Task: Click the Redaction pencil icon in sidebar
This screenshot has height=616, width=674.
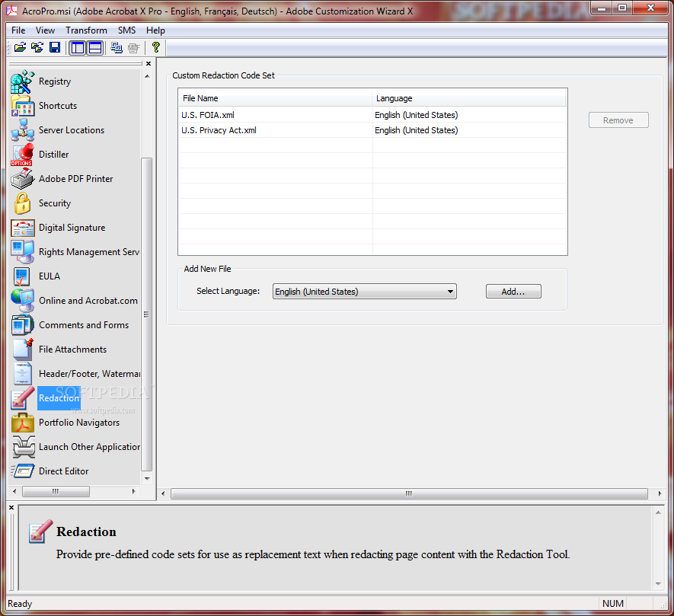Action: click(x=22, y=398)
